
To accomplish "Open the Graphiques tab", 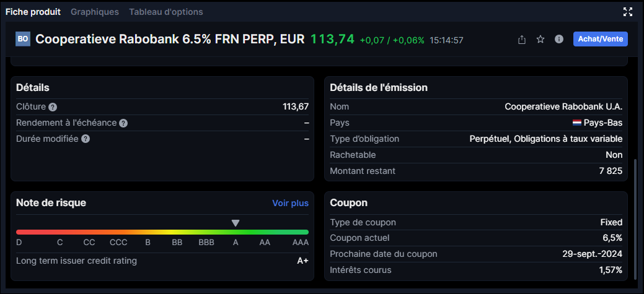I will (x=95, y=12).
